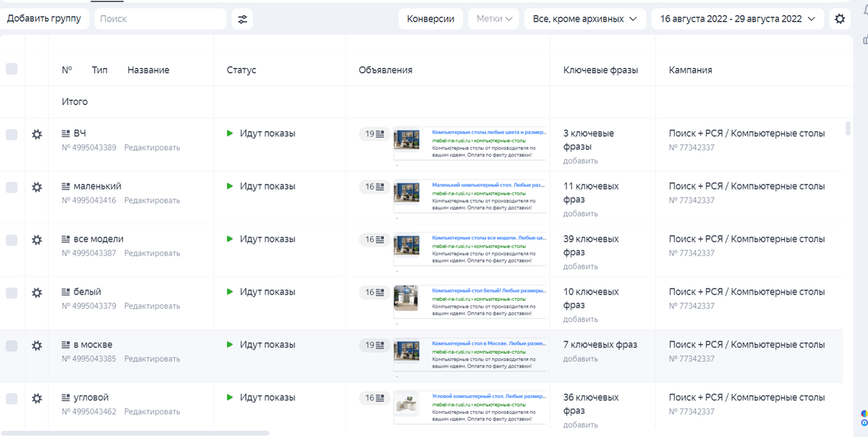Focus the Поиск search field
Screen dimensions: 868x437
coord(160,19)
